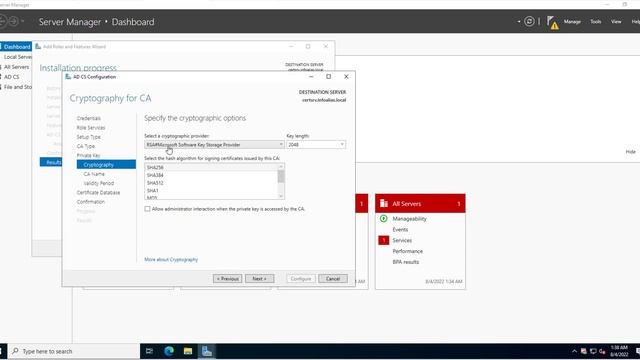This screenshot has height=360, width=640.
Task: Enable administrator interaction for private key access
Action: click(147, 209)
